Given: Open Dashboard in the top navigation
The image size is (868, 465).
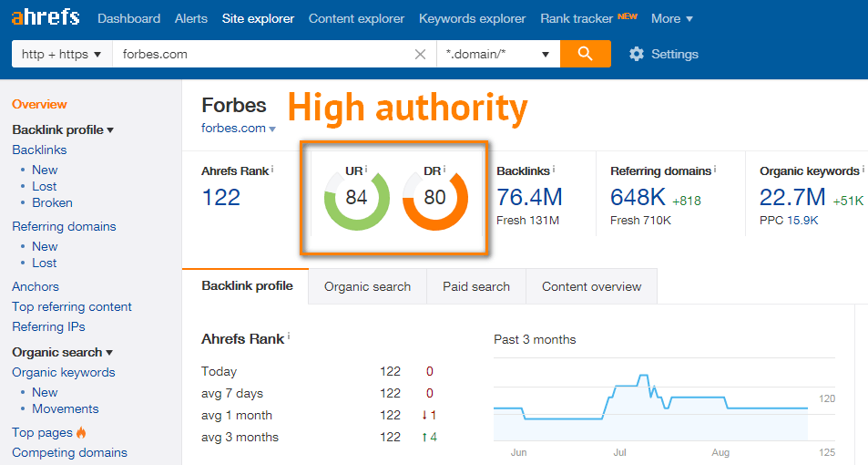Looking at the screenshot, I should point(129,18).
